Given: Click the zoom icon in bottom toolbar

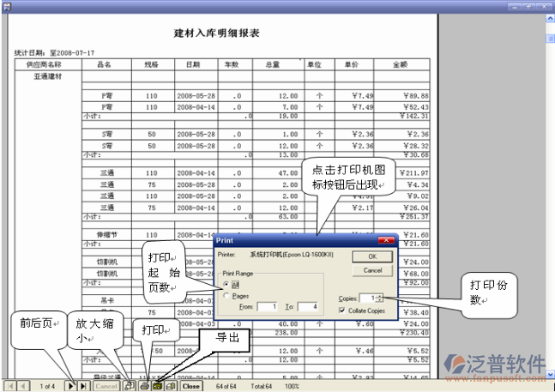Looking at the screenshot, I should click(129, 387).
